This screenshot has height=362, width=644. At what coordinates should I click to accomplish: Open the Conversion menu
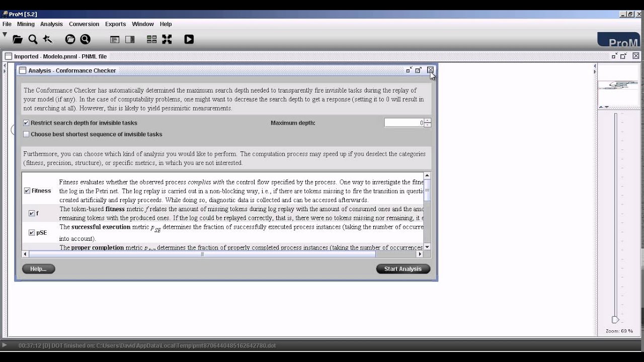[x=84, y=24]
